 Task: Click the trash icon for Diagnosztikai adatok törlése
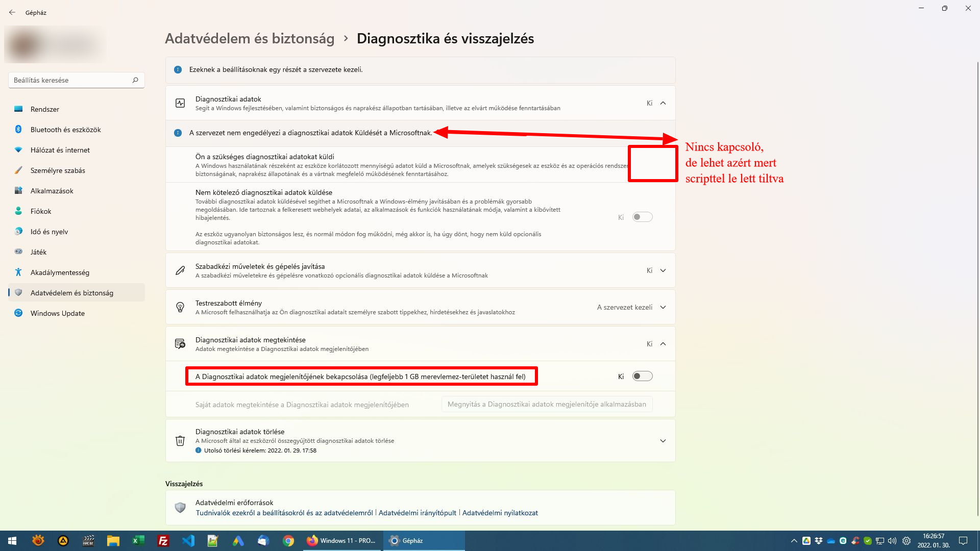pyautogui.click(x=180, y=441)
